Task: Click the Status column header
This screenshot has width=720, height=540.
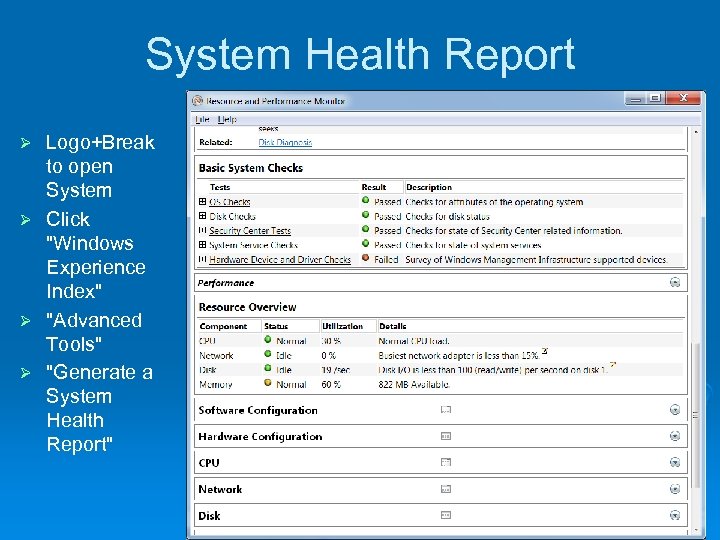Action: (x=276, y=326)
